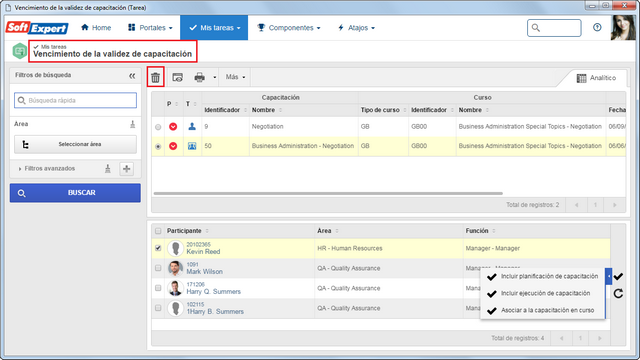
Task: Click the checkmark action icon on right
Action: pyautogui.click(x=619, y=276)
